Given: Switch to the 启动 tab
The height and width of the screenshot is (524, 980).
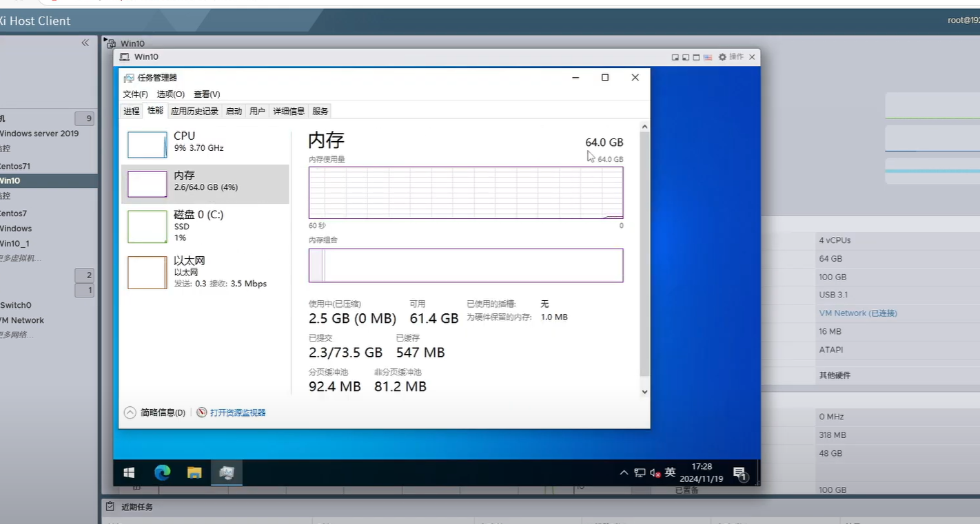Looking at the screenshot, I should pyautogui.click(x=234, y=111).
